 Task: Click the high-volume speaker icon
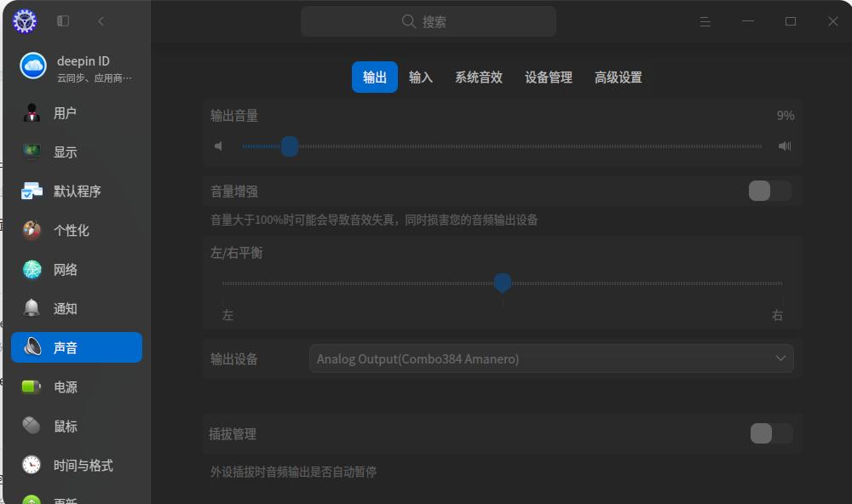pos(785,146)
